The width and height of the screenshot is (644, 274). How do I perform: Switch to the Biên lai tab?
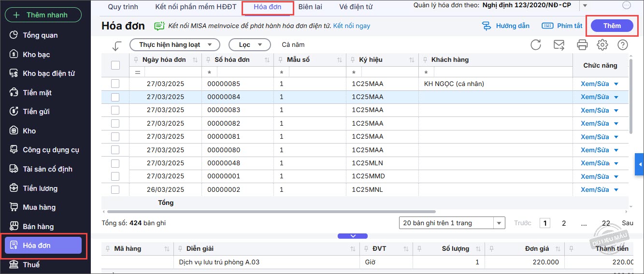point(310,7)
